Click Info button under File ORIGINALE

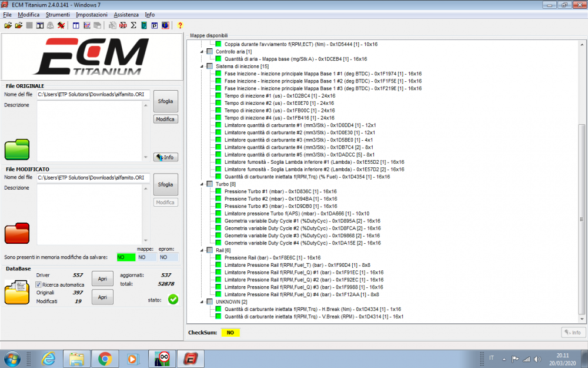165,157
